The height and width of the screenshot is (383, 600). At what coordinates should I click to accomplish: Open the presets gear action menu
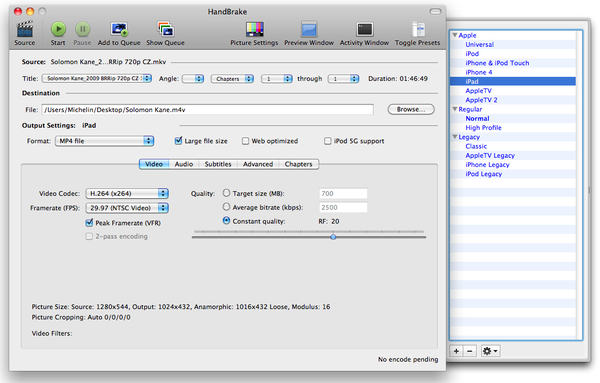[x=490, y=351]
